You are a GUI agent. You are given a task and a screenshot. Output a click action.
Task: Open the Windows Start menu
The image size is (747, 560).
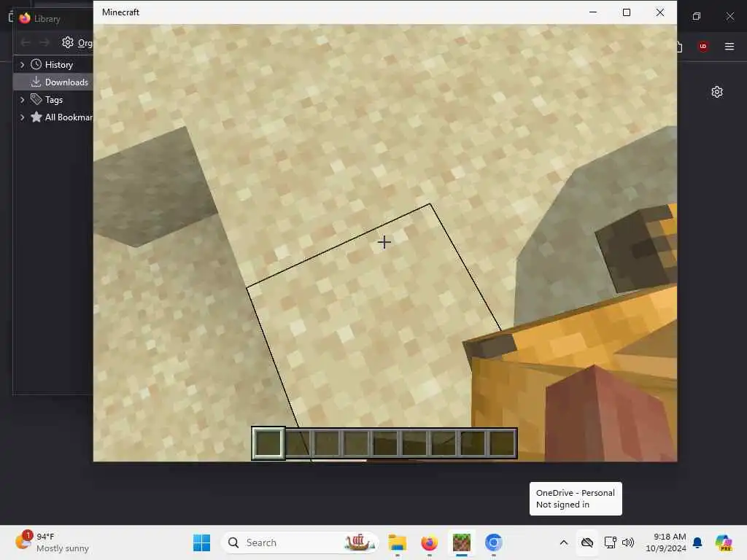[201, 542]
